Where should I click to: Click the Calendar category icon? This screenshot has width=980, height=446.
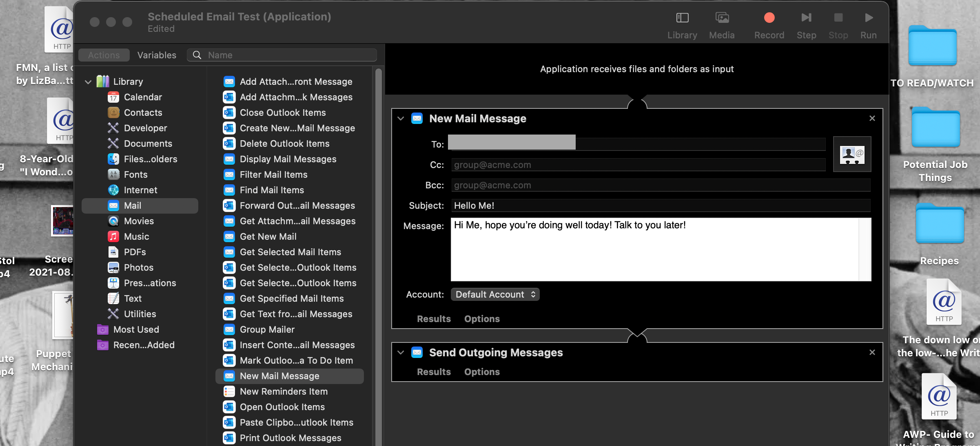click(x=114, y=97)
